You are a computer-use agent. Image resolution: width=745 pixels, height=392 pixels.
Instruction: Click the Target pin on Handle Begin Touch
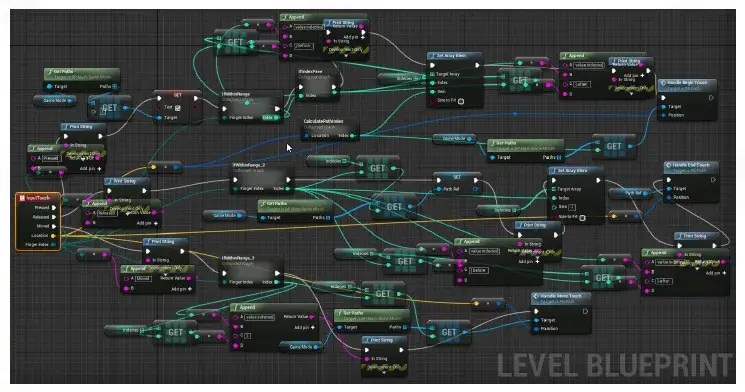664,107
